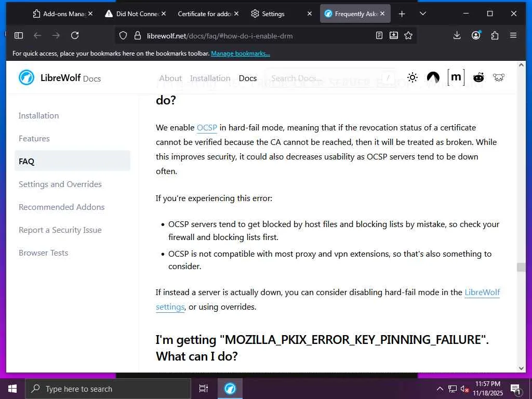Reload the current page
Viewport: 532px width, 399px height.
(x=75, y=35)
